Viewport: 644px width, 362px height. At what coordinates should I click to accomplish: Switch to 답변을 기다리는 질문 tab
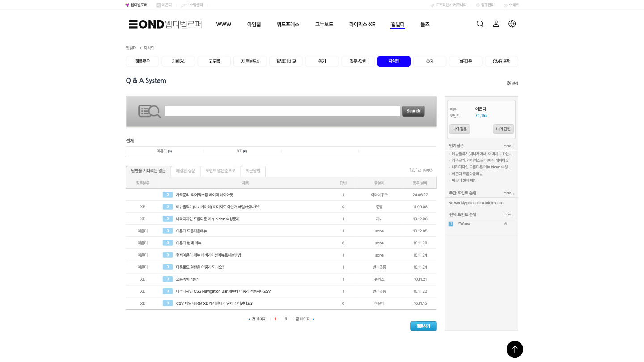tap(148, 171)
